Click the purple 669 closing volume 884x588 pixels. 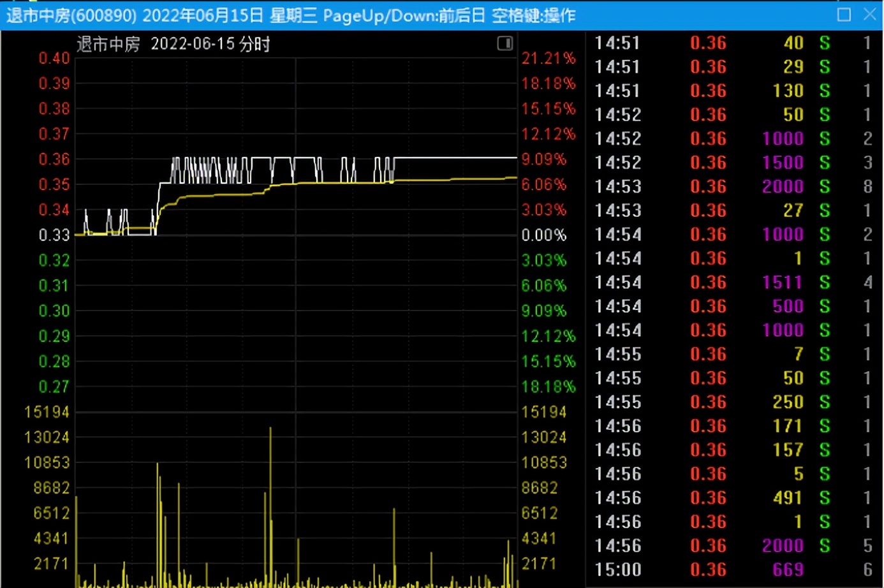tap(788, 570)
